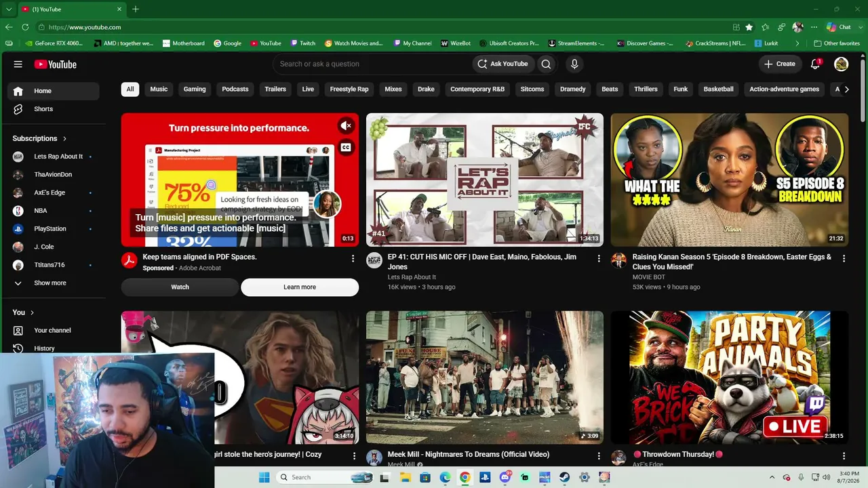This screenshot has height=488, width=868.
Task: Select the Freestyle Rap chip
Action: (349, 89)
